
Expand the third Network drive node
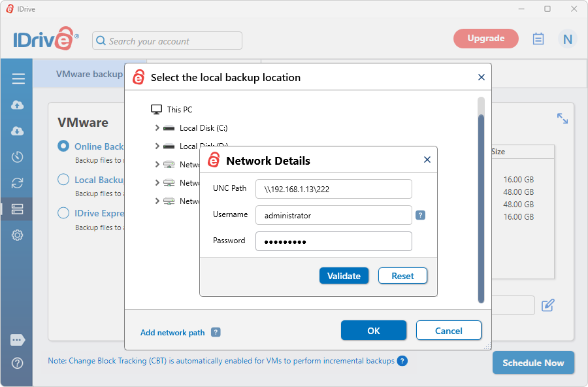tap(157, 201)
